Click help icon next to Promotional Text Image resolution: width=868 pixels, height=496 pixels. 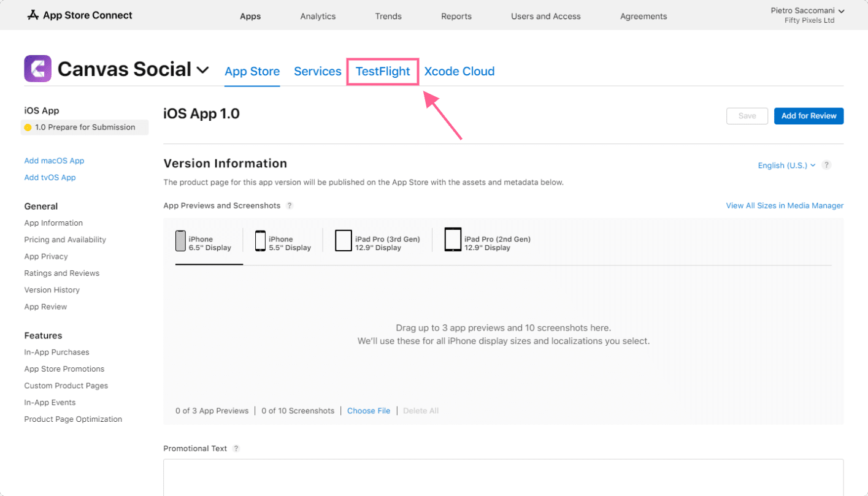tap(236, 449)
